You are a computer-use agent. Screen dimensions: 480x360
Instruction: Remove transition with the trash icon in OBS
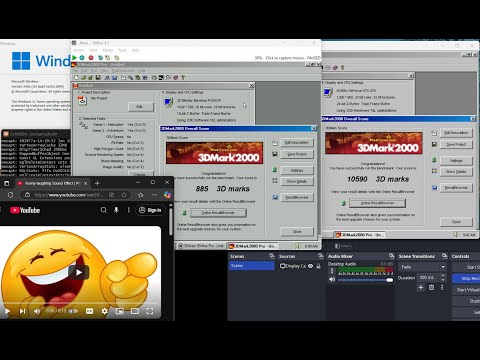pyautogui.click(x=431, y=287)
